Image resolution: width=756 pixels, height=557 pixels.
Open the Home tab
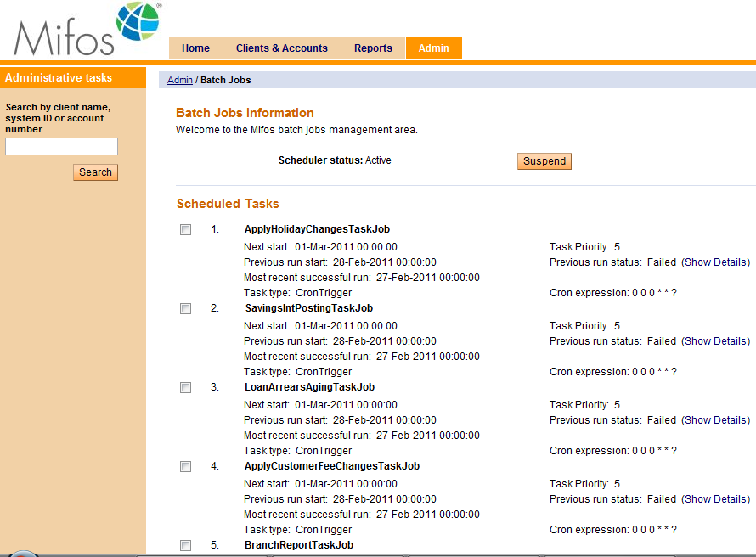point(195,48)
